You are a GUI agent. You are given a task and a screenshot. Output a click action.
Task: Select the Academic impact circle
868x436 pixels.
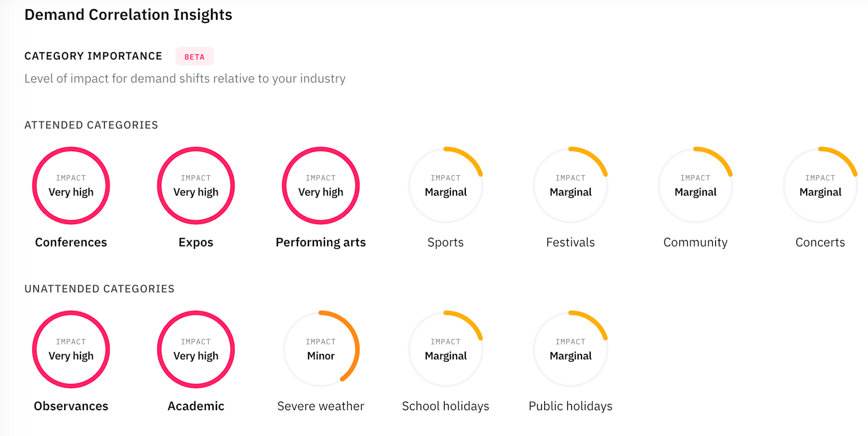pos(196,349)
